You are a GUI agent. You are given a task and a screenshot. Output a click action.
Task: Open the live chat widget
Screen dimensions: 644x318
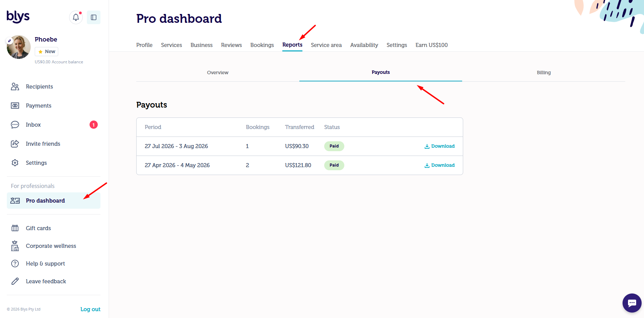(632, 303)
